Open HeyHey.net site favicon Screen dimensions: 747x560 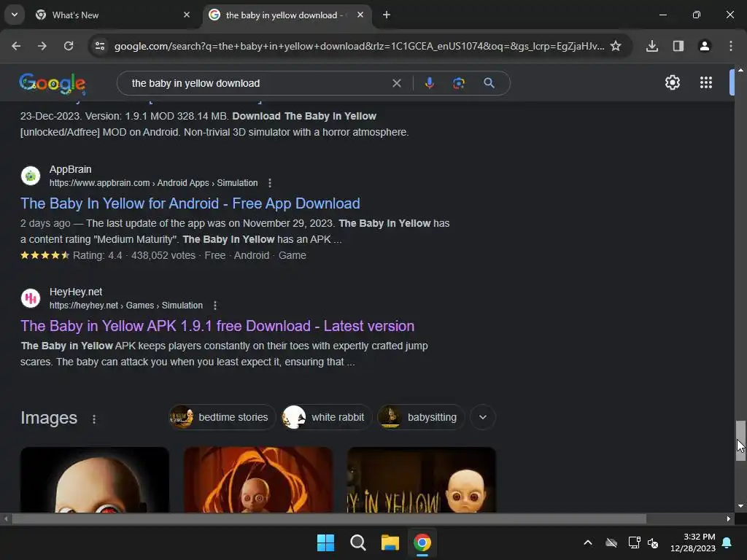(x=31, y=298)
